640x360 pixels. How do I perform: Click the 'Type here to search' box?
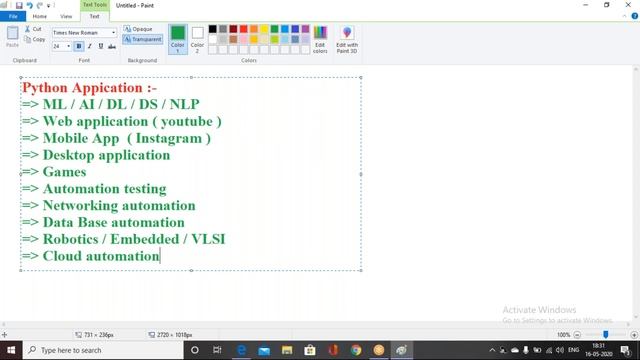click(103, 350)
